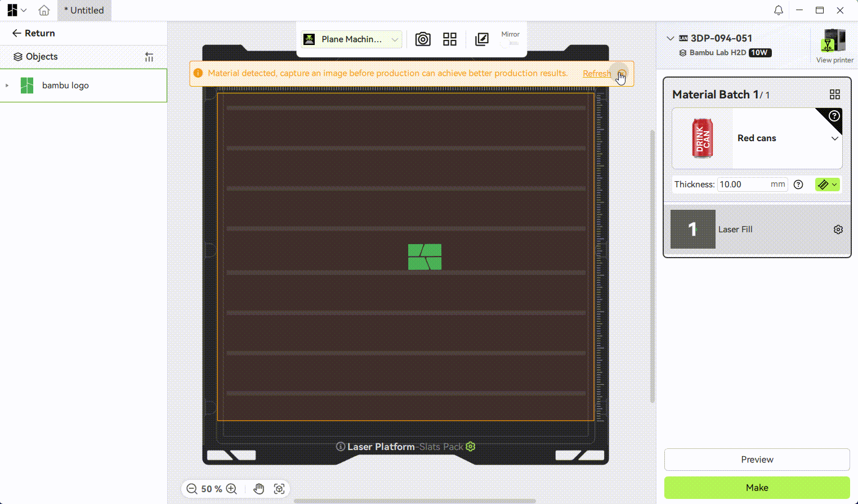Click the Make button
The width and height of the screenshot is (858, 504).
point(757,488)
